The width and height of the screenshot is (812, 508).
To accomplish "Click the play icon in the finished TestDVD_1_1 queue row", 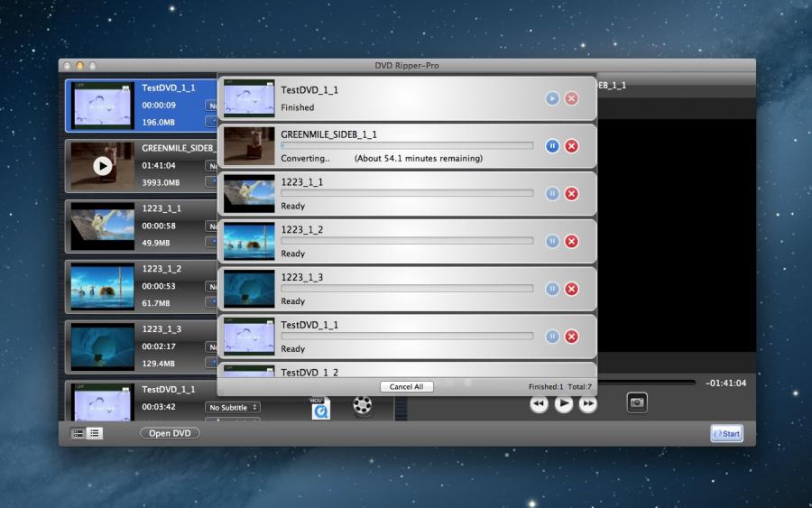I will tap(552, 98).
